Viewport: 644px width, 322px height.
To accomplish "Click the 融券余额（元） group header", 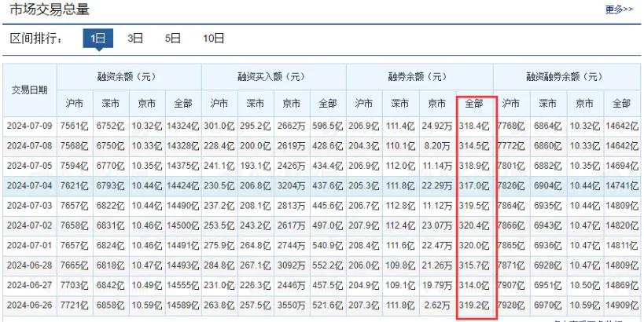I will 420,77.
